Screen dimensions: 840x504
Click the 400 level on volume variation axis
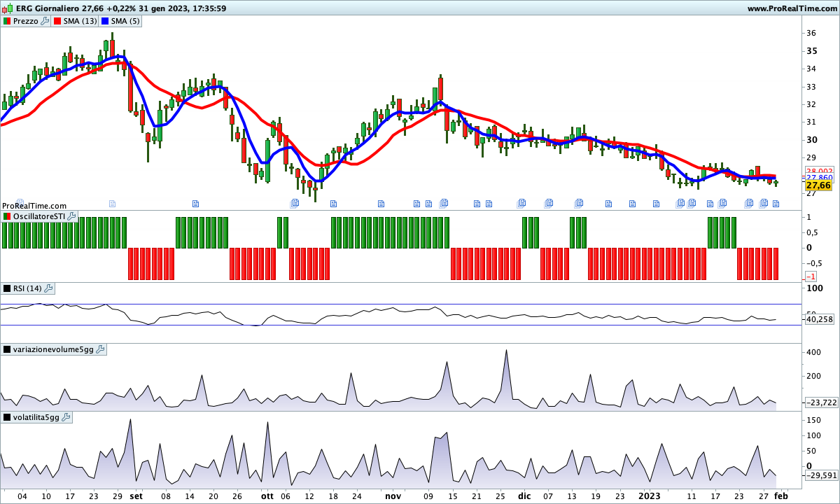click(813, 352)
